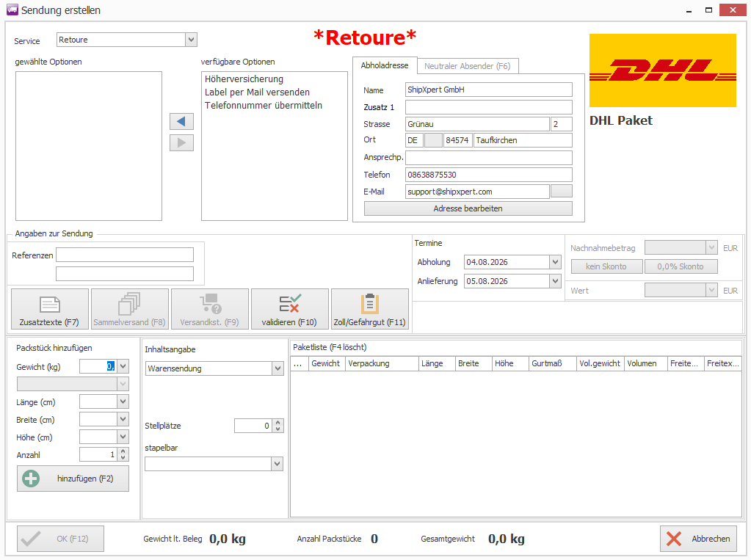Click the app icon in title bar

12,10
